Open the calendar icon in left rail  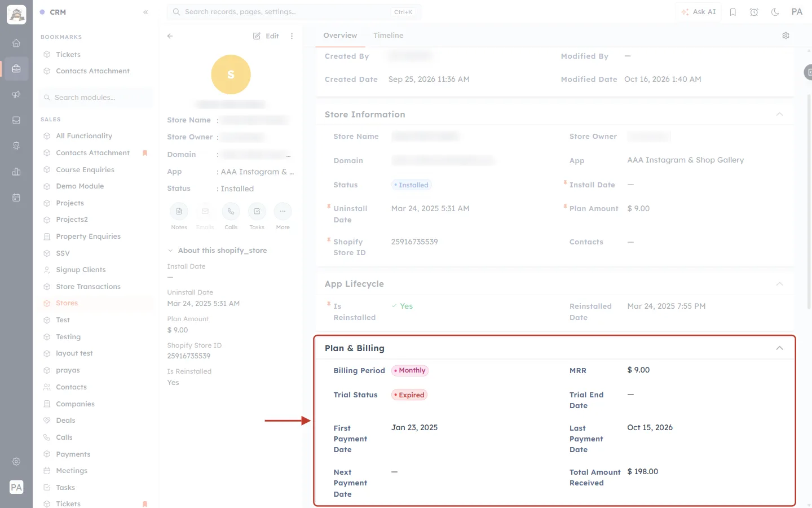click(16, 198)
